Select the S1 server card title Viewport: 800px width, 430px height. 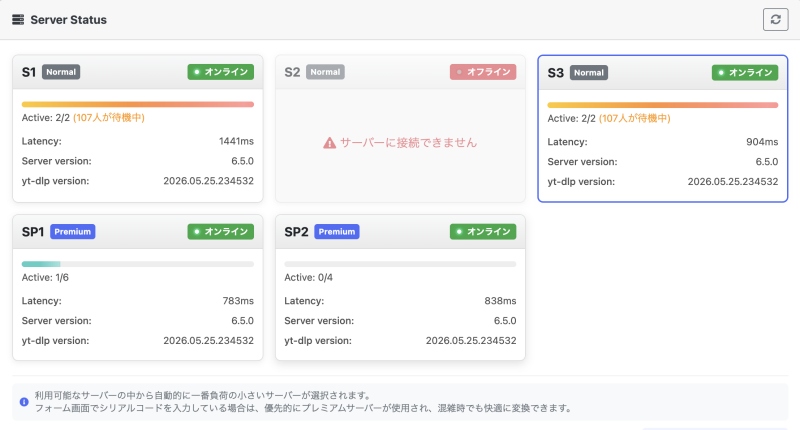pyautogui.click(x=29, y=72)
